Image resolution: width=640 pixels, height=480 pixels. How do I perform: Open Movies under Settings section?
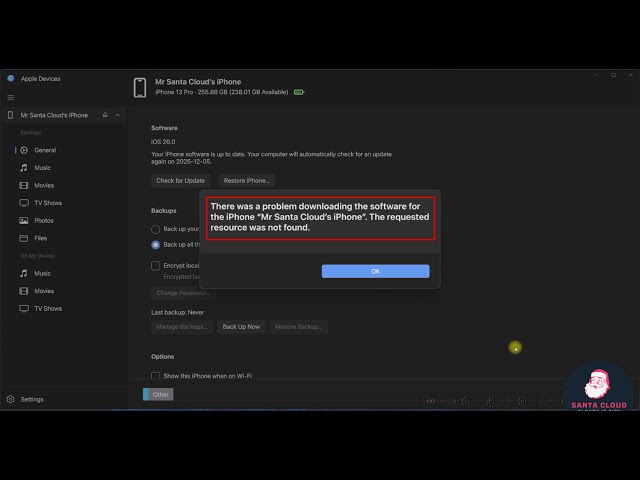point(44,185)
